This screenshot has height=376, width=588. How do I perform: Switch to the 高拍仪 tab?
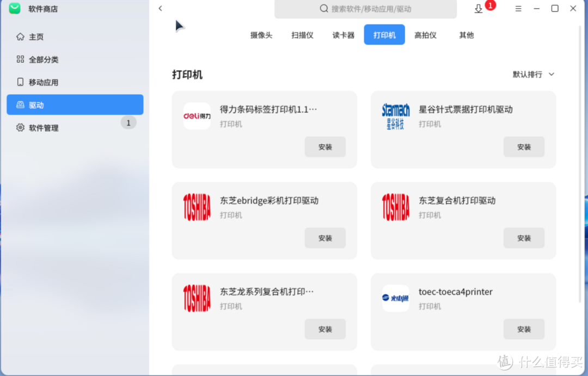[x=425, y=35]
